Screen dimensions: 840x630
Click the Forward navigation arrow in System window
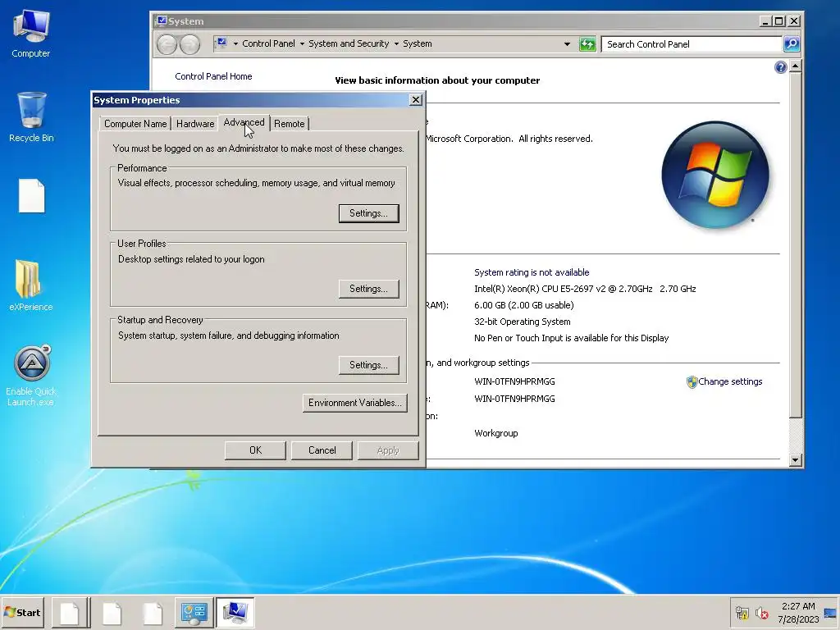pos(189,44)
